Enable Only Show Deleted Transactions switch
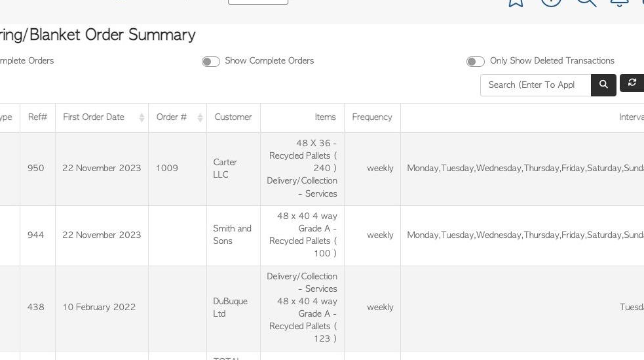644x360 pixels. point(475,62)
